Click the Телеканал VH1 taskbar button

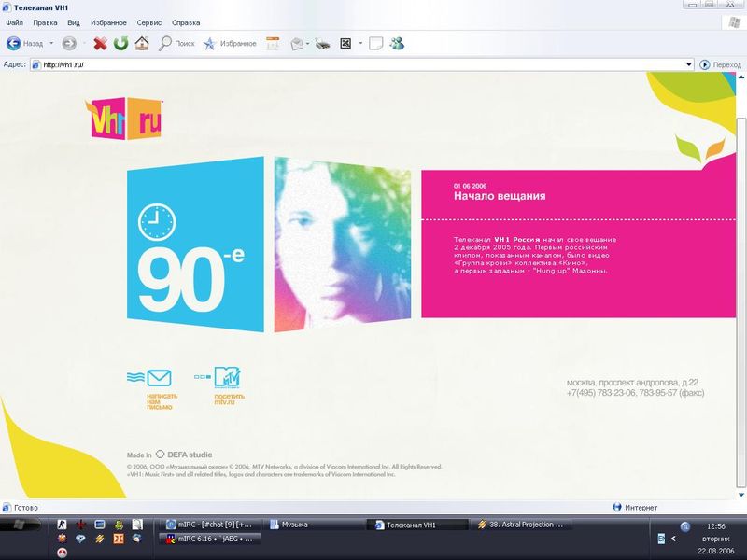tap(417, 525)
